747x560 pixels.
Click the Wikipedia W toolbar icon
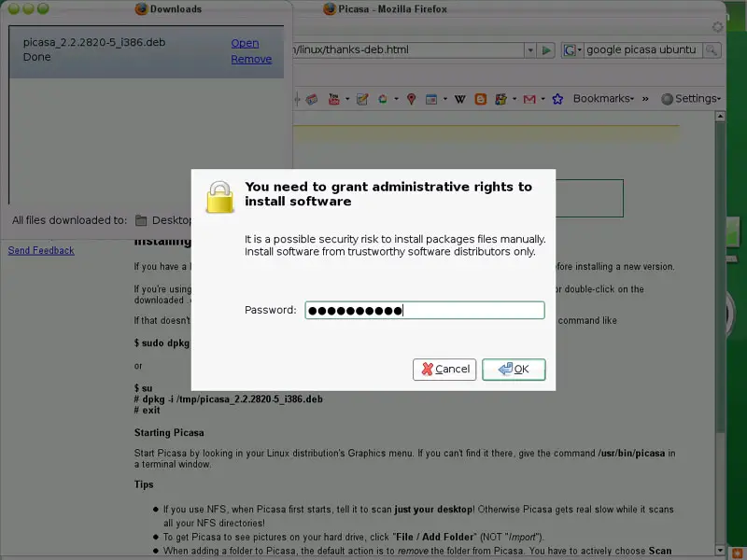pos(459,99)
